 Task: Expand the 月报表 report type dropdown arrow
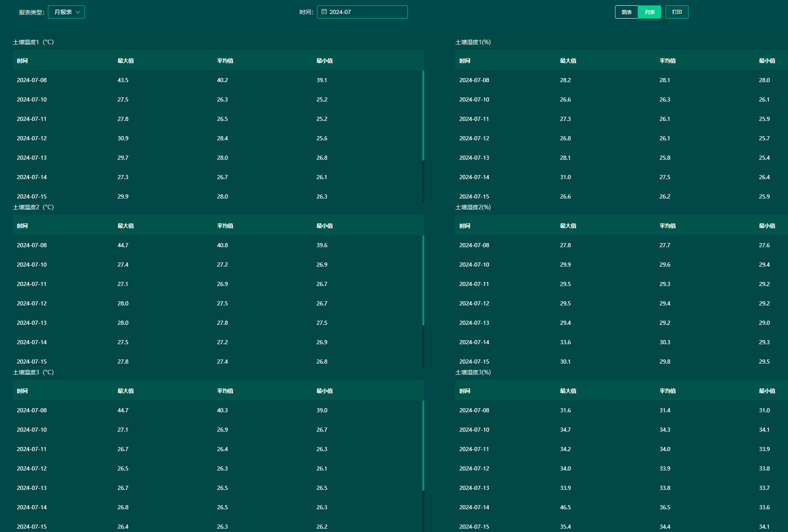coord(78,12)
